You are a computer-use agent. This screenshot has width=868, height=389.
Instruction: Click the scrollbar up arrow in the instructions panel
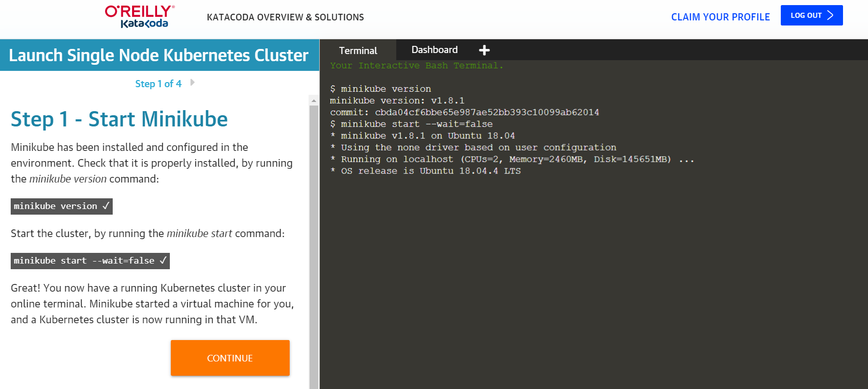click(x=314, y=100)
